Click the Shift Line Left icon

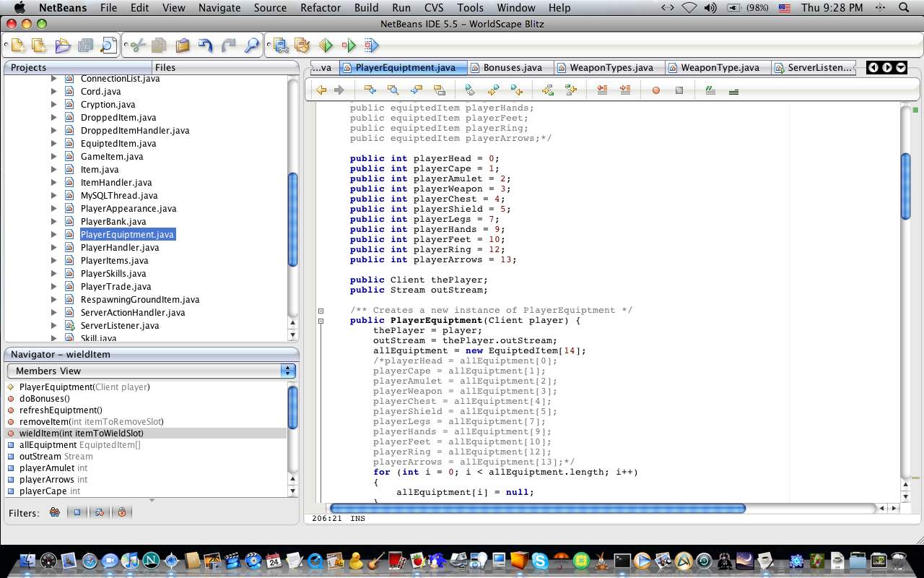click(602, 90)
